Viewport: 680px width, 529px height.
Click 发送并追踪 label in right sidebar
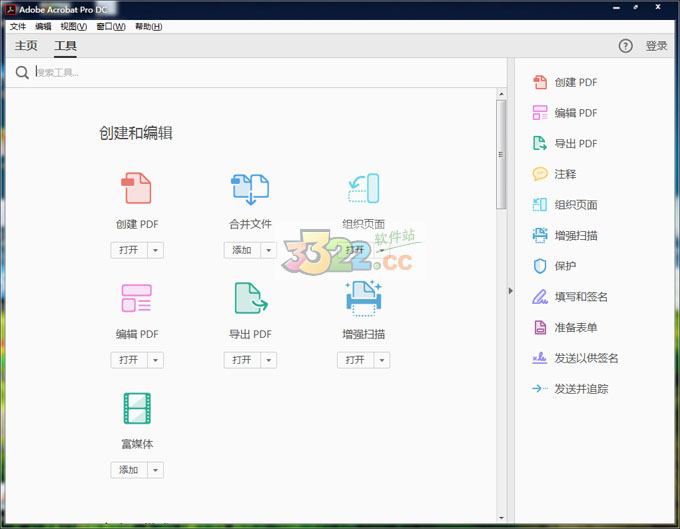click(581, 389)
